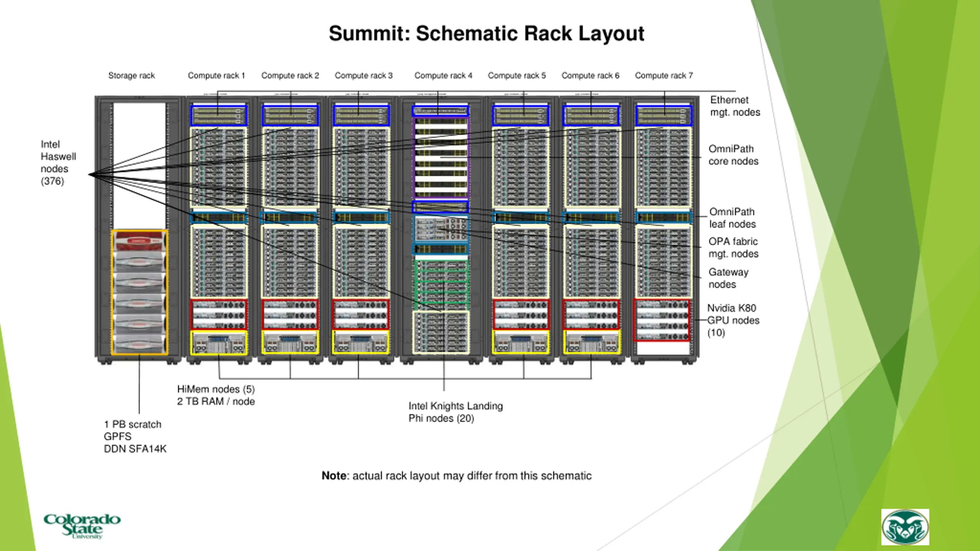
Task: Click the orange-outlined DDN storage unit
Action: click(x=139, y=292)
